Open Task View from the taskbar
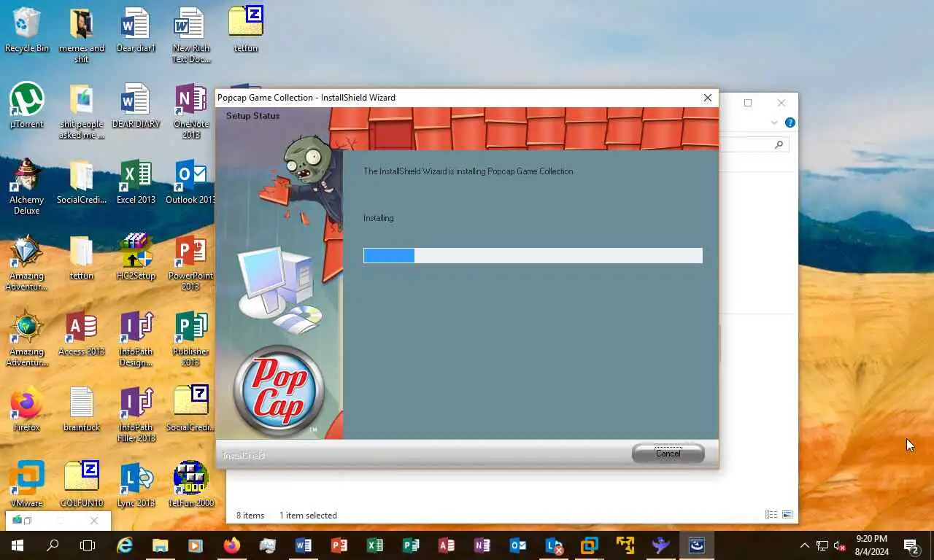The height and width of the screenshot is (560, 934). point(88,545)
